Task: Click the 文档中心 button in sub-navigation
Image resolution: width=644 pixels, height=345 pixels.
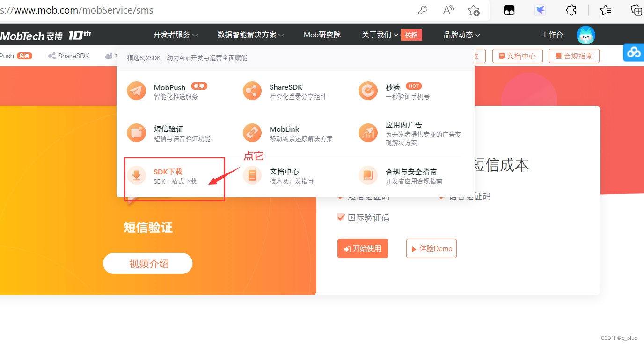Action: tap(517, 56)
